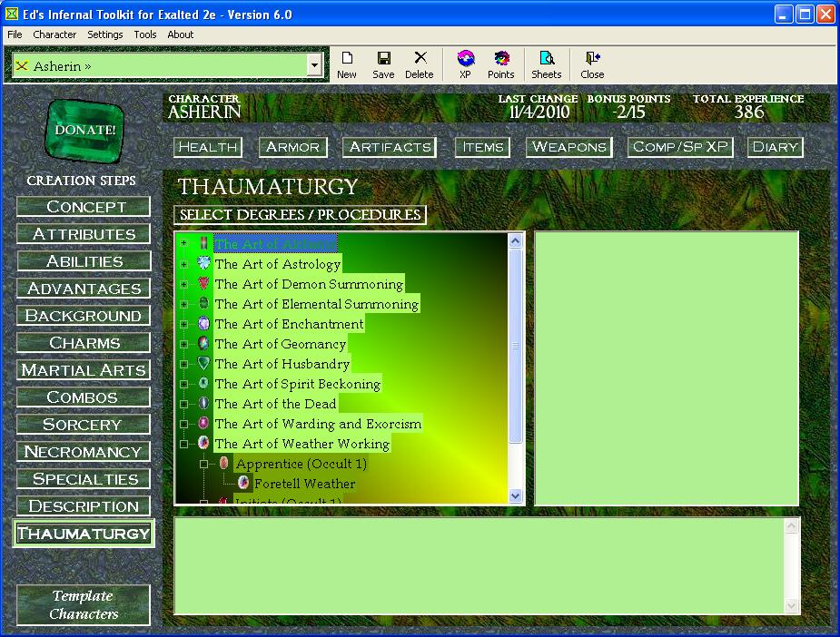Click tree list scroll-up arrow
The width and height of the screenshot is (840, 637).
[x=516, y=240]
